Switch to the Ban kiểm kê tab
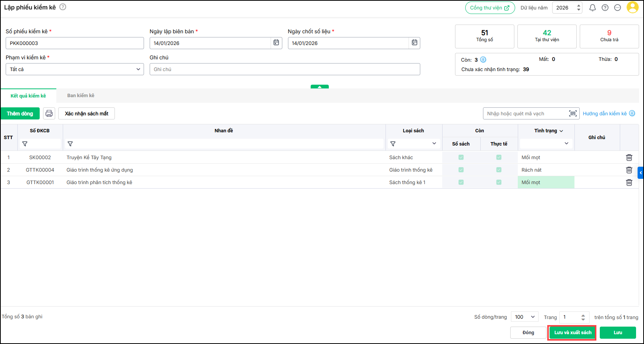The width and height of the screenshot is (644, 344). click(80, 96)
